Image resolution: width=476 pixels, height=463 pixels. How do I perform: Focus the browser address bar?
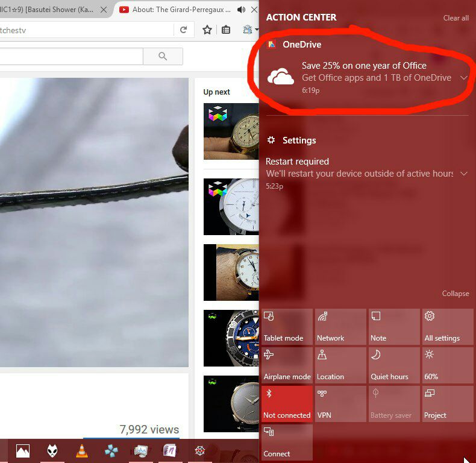point(87,30)
